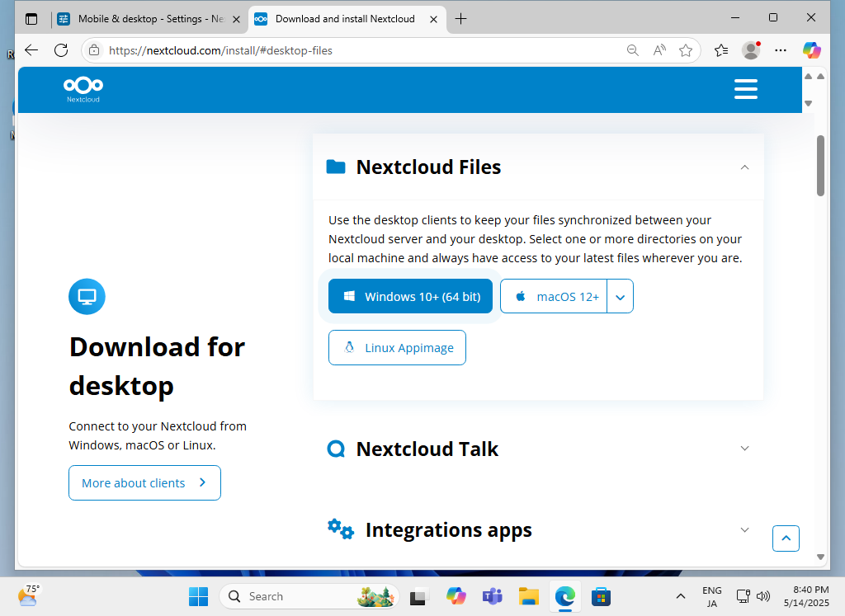Open Microsoft Store from taskbar
845x616 pixels.
click(601, 596)
